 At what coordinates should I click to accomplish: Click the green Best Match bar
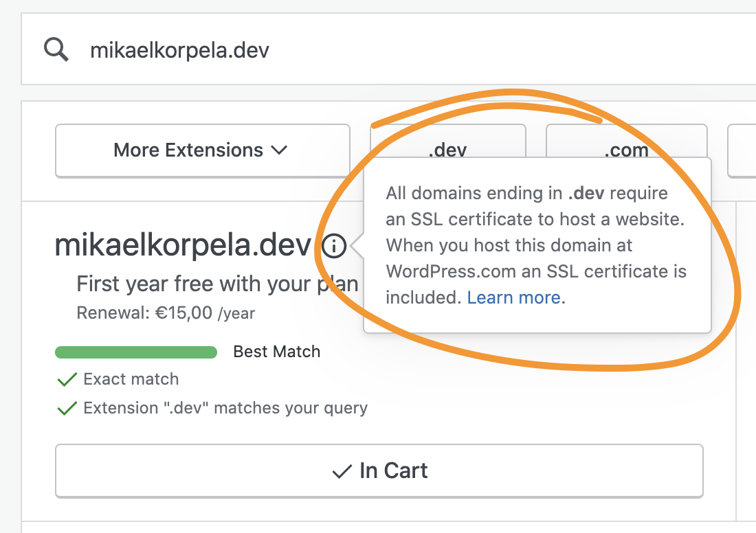pos(136,352)
